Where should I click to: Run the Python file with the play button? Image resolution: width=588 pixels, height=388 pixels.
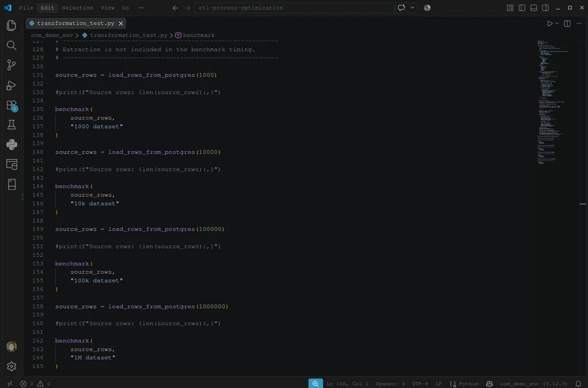550,24
